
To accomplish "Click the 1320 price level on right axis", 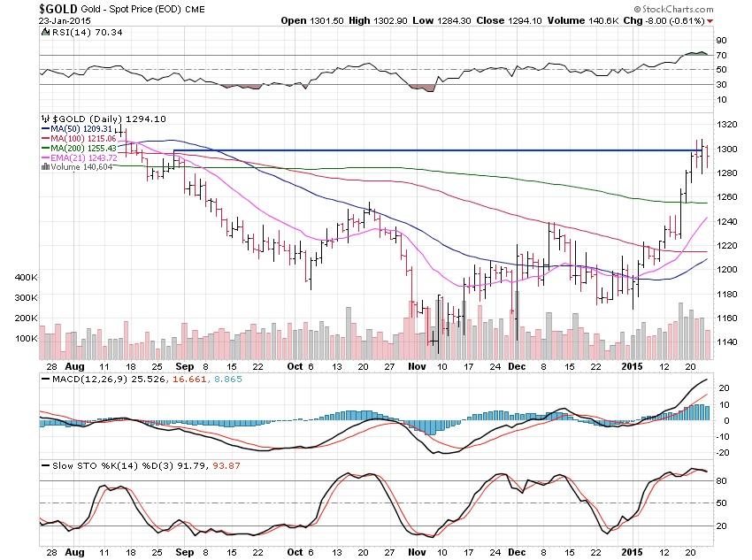I will coord(725,125).
